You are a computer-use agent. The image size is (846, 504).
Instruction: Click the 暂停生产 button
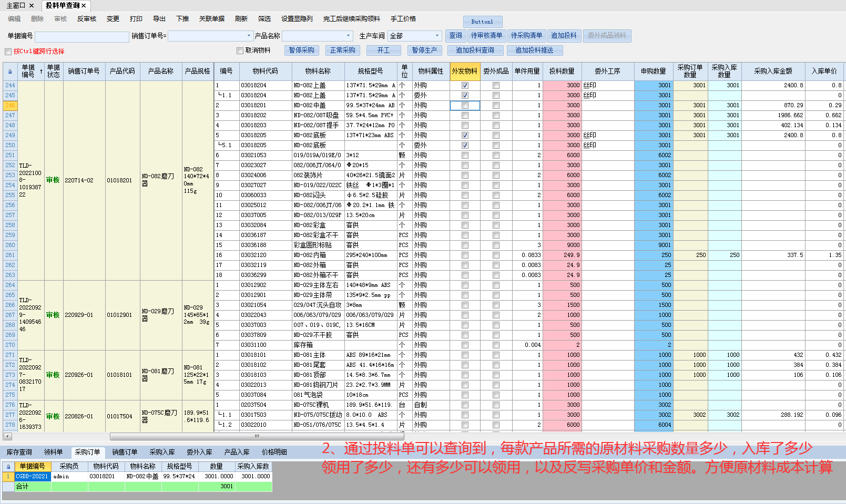pyautogui.click(x=425, y=50)
